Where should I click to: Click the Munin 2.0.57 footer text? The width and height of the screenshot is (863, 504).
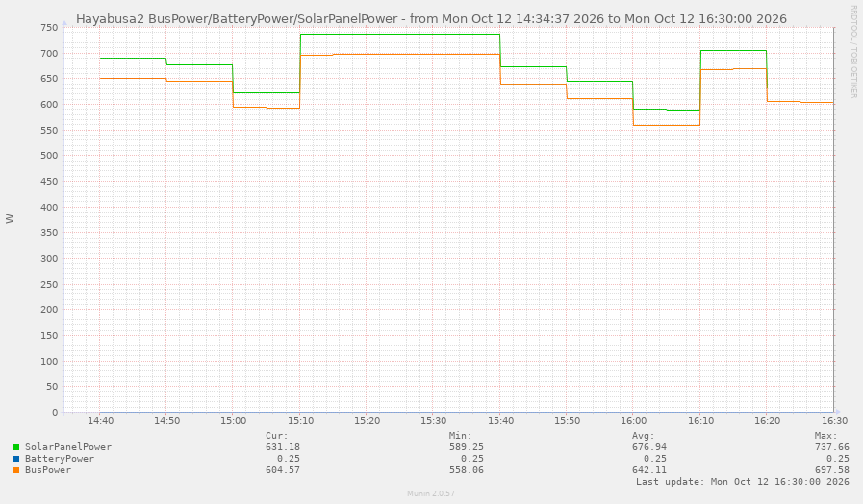point(431,493)
